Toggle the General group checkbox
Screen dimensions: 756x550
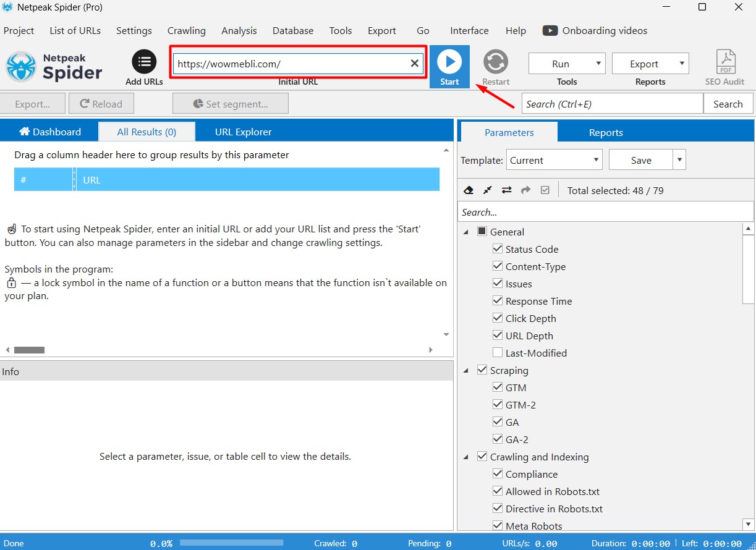(x=482, y=232)
